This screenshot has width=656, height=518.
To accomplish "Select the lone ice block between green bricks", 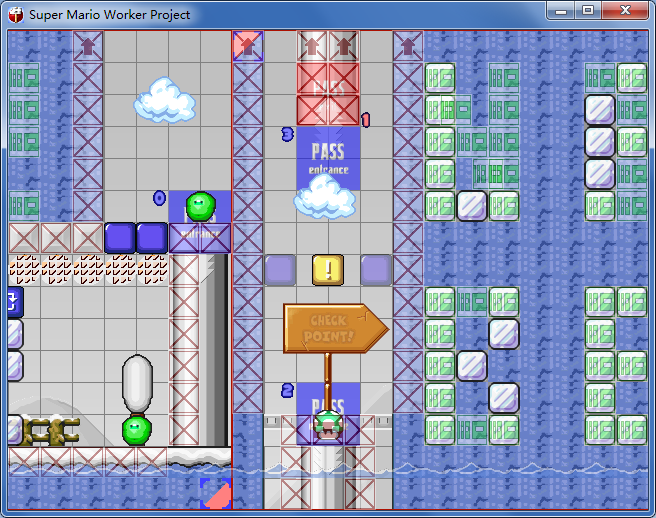I will pos(472,206).
